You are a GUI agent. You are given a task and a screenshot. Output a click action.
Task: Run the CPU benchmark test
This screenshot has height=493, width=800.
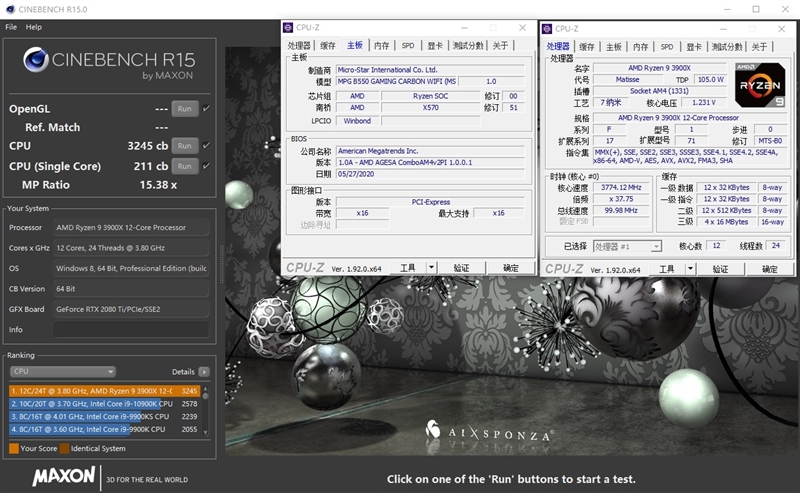pyautogui.click(x=184, y=146)
